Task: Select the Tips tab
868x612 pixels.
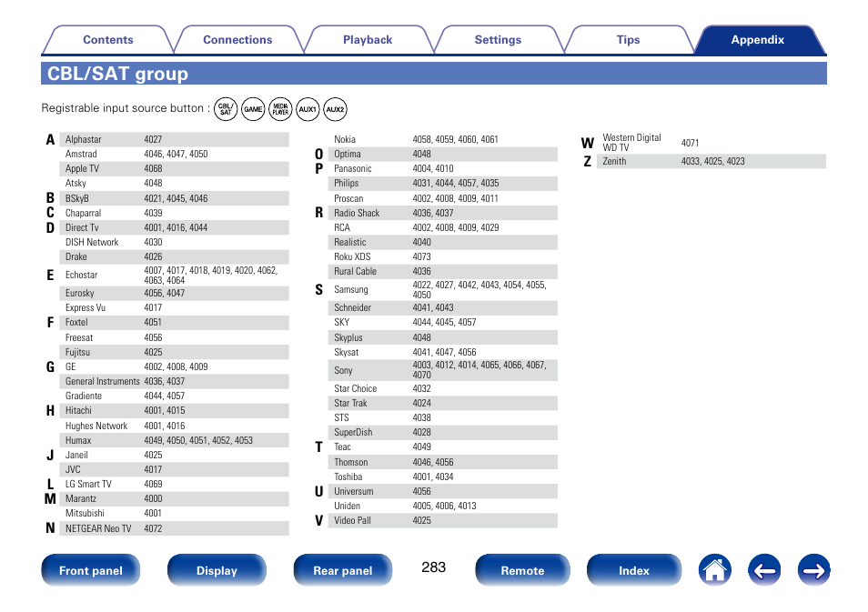Action: pos(628,40)
